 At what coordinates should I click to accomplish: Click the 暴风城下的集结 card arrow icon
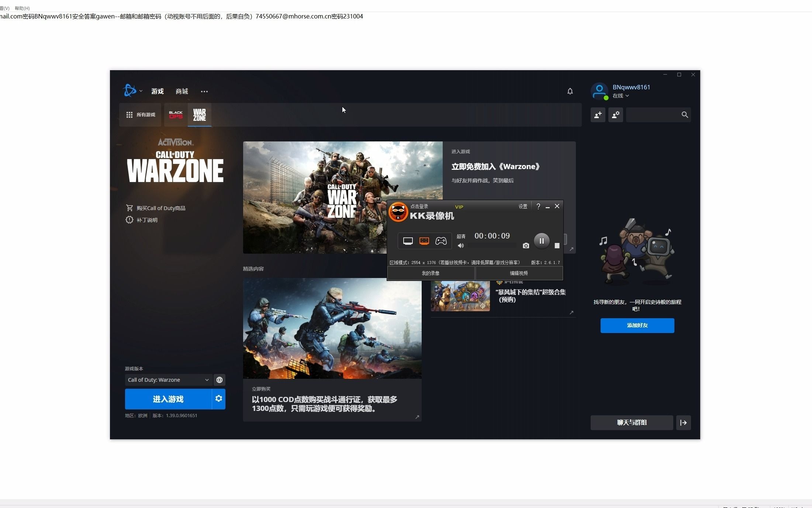571,313
